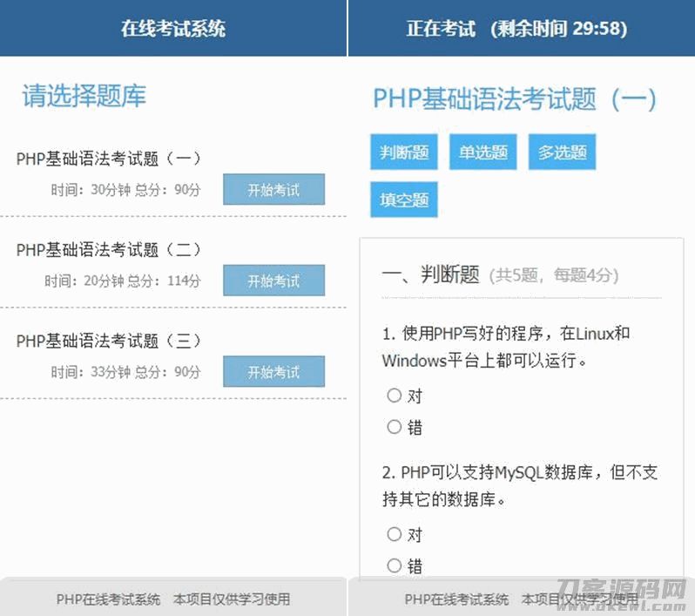
Task: Click the 请选择题库 heading
Action: (84, 96)
